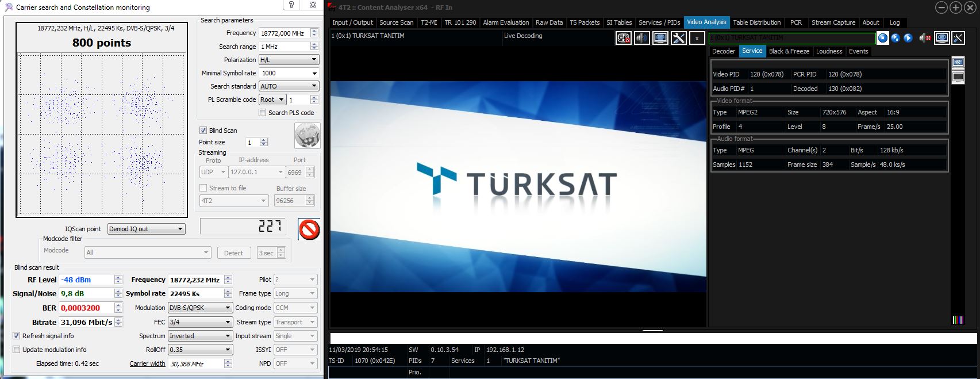This screenshot has width=980, height=379.
Task: Click the help question mark in title bar
Action: coord(291,5)
